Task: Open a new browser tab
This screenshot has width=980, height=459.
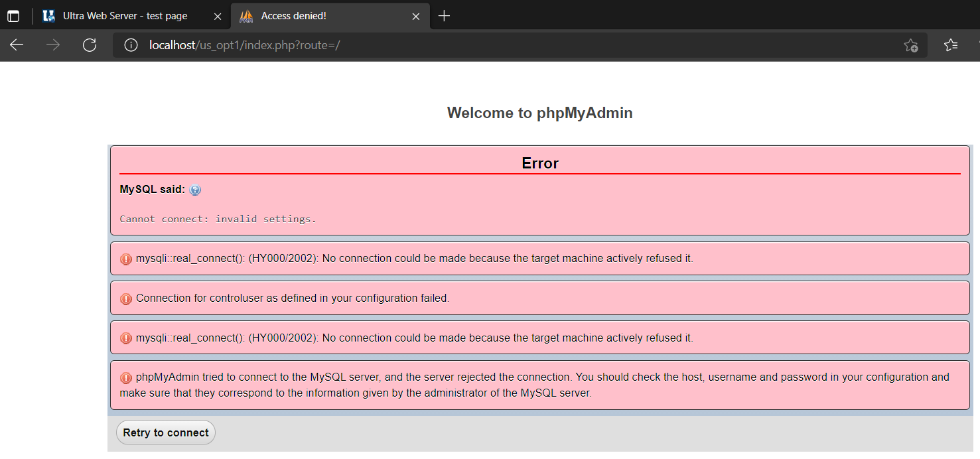Action: coord(445,16)
